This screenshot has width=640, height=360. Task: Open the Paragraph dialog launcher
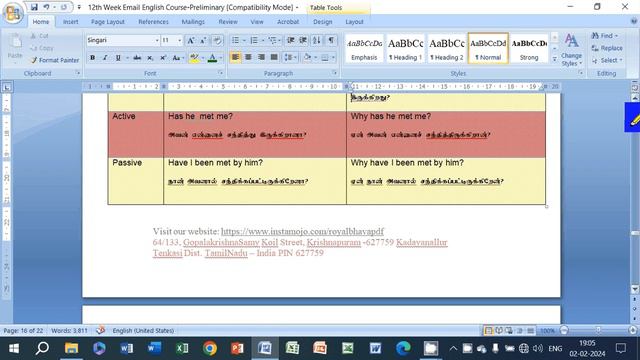point(335,73)
